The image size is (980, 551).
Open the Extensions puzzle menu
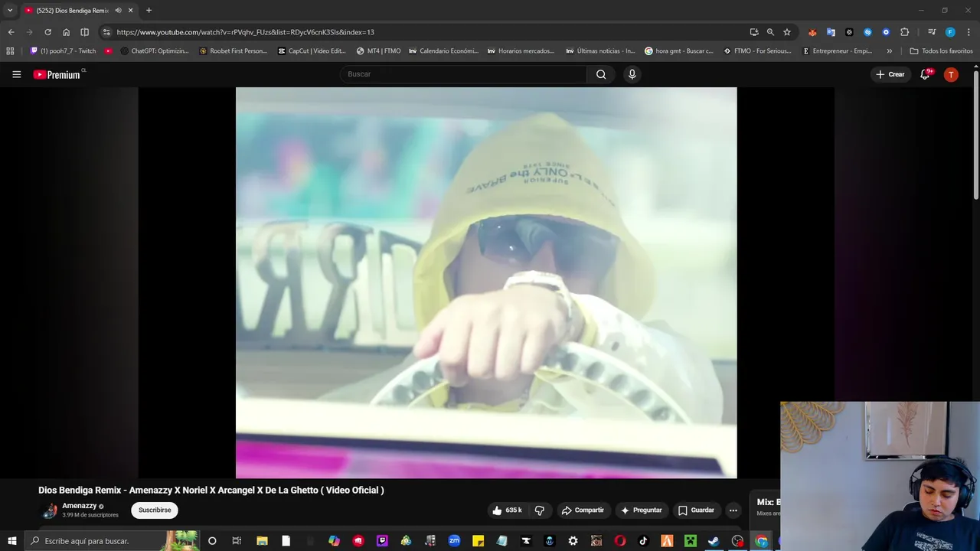[904, 32]
